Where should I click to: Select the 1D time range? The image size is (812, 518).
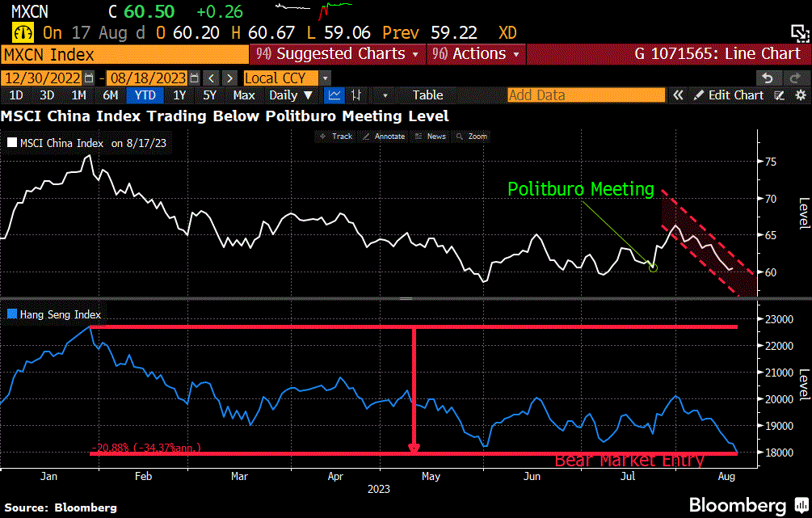point(16,95)
